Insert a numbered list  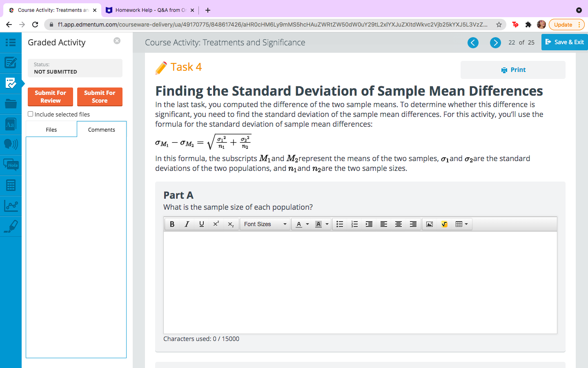354,224
